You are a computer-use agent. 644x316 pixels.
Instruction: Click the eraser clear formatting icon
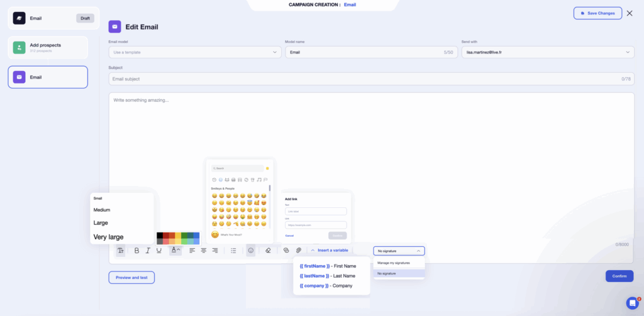tap(268, 250)
